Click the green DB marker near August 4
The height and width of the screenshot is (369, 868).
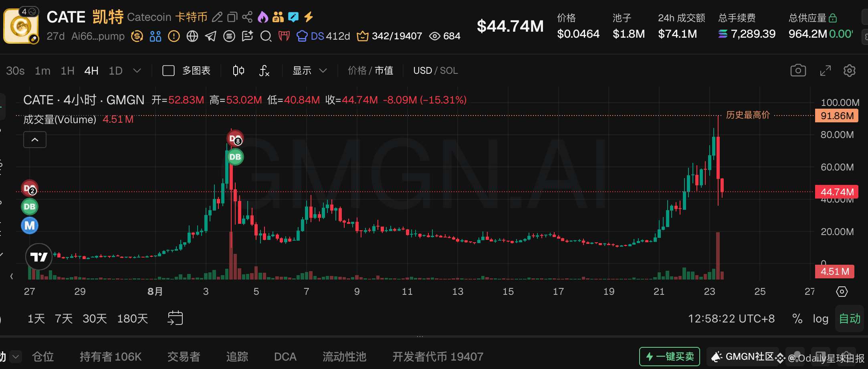click(235, 157)
